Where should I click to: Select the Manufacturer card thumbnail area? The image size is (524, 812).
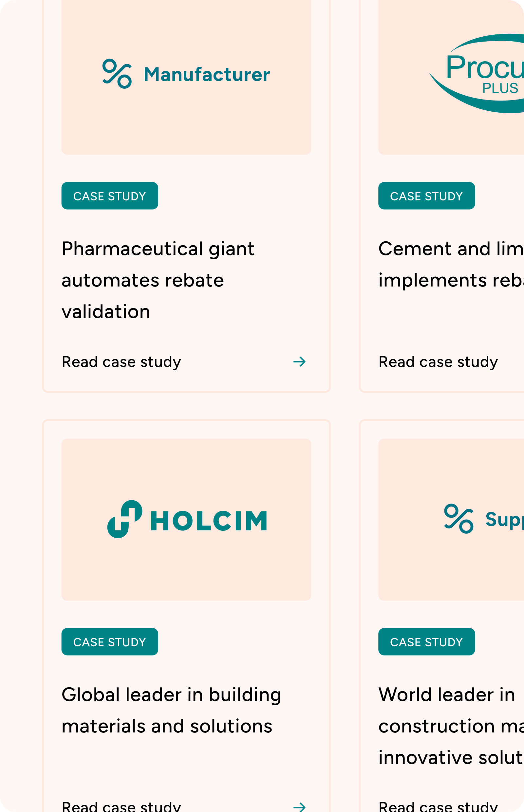186,77
